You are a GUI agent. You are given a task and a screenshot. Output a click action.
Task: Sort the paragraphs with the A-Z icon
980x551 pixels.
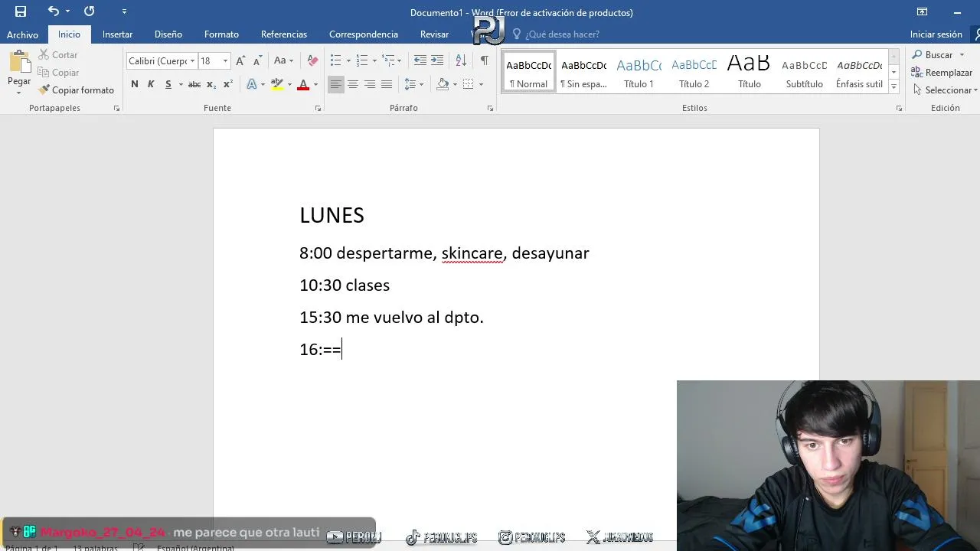pos(461,61)
